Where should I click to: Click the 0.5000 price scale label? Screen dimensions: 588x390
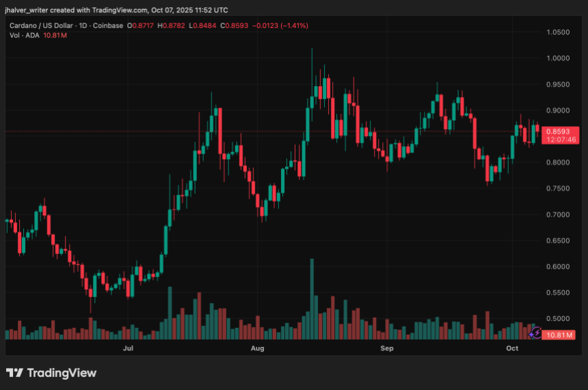coord(558,319)
